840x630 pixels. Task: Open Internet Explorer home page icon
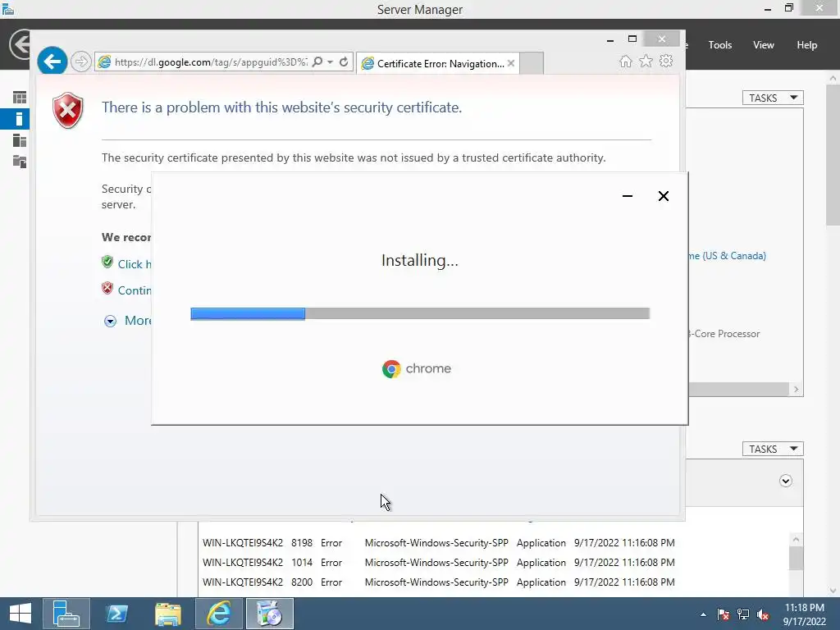coord(625,62)
